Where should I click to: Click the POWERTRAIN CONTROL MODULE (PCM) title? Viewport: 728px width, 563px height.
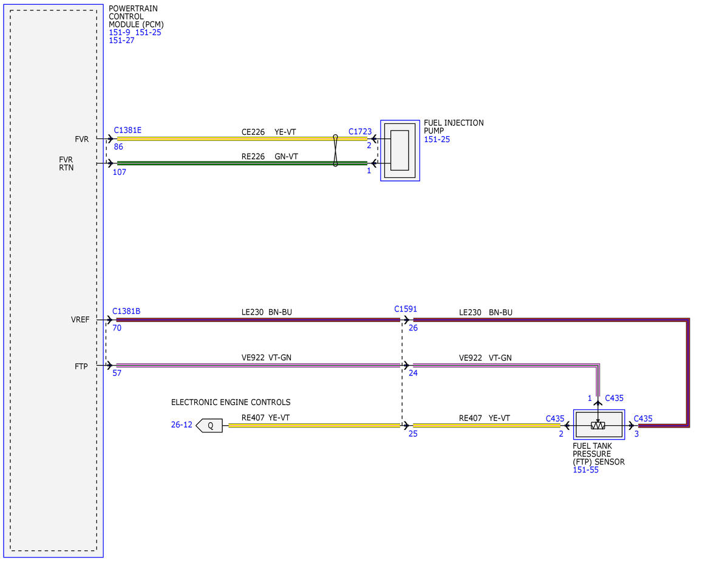click(136, 17)
